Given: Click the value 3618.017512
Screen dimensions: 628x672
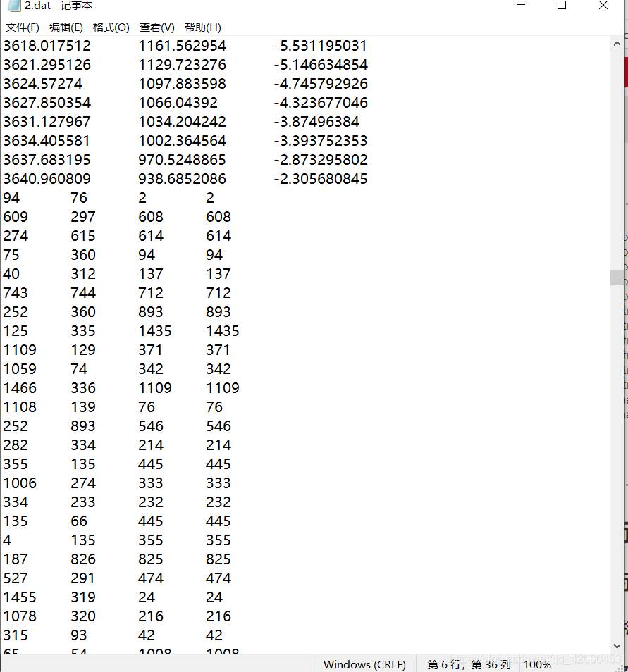Looking at the screenshot, I should [47, 46].
